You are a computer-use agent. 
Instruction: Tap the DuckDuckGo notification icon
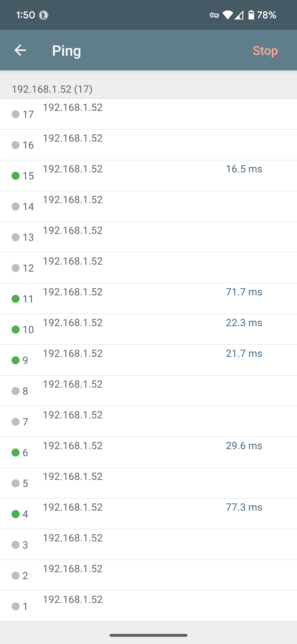coord(44,15)
